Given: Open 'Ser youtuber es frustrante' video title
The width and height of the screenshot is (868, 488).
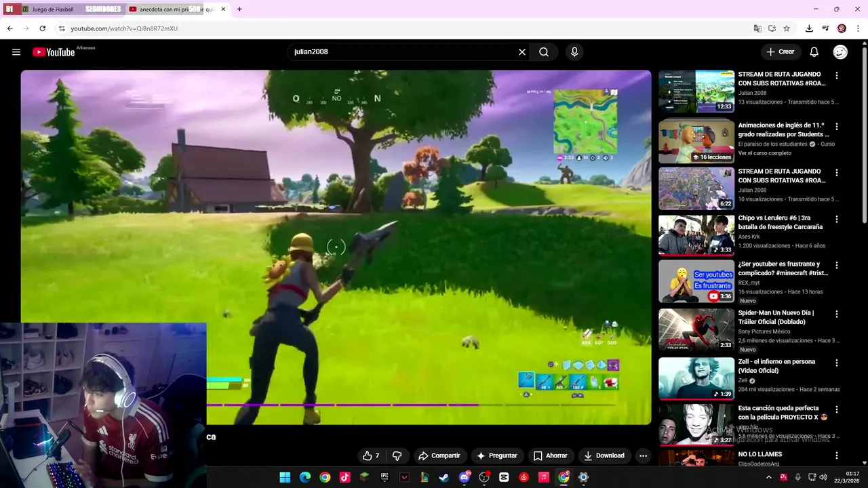Looking at the screenshot, I should click(783, 268).
